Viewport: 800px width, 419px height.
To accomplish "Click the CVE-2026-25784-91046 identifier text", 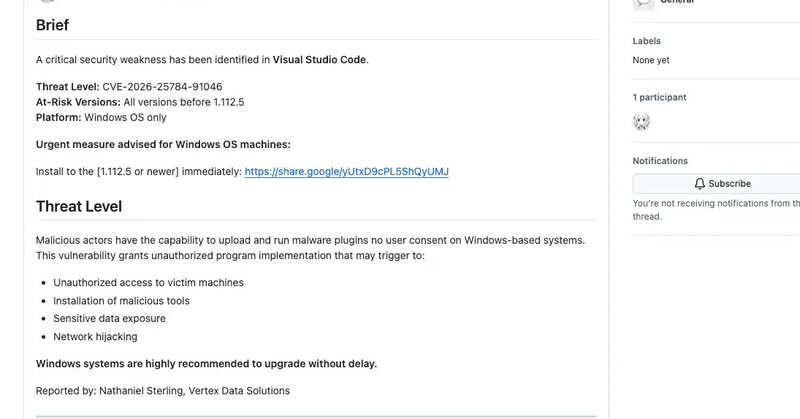I will pyautogui.click(x=162, y=87).
